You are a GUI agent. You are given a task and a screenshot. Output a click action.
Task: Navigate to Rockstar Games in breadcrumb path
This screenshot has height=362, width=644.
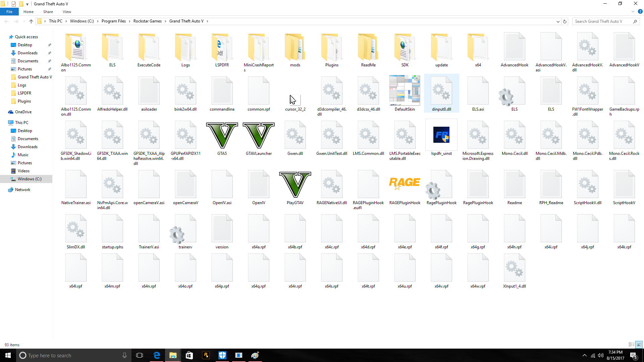147,21
